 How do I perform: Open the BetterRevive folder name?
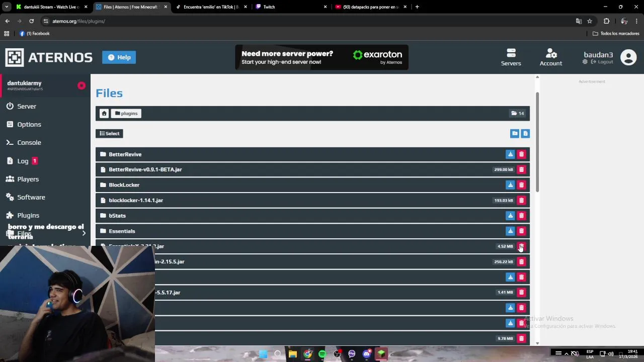(x=125, y=154)
